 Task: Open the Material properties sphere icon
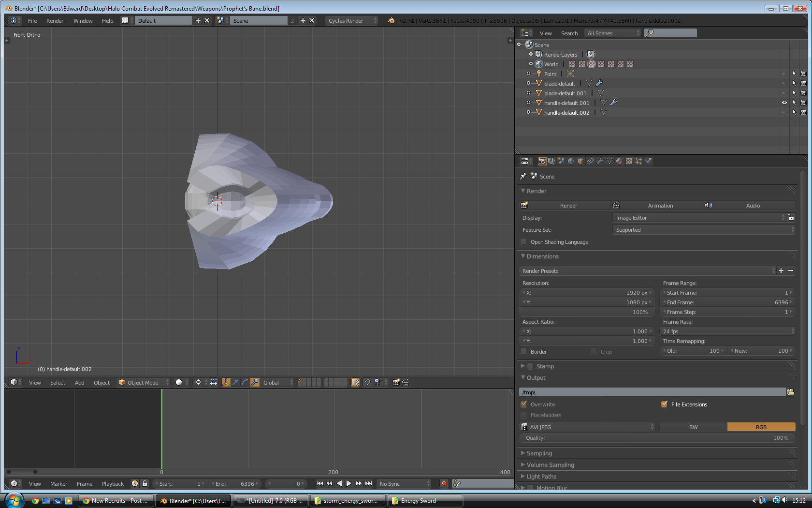click(619, 161)
